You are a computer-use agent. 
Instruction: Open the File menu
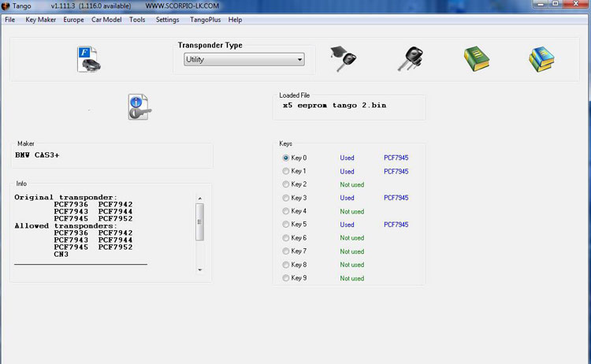tap(9, 20)
